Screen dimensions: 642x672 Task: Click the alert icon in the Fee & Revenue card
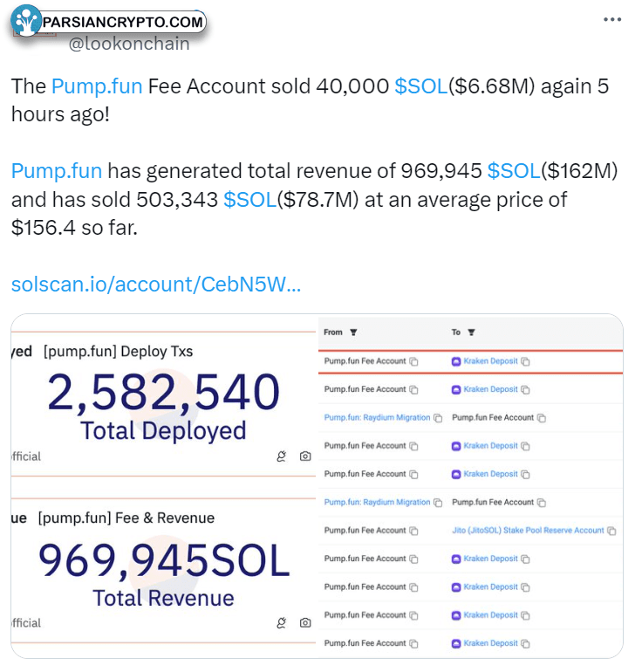point(282,622)
